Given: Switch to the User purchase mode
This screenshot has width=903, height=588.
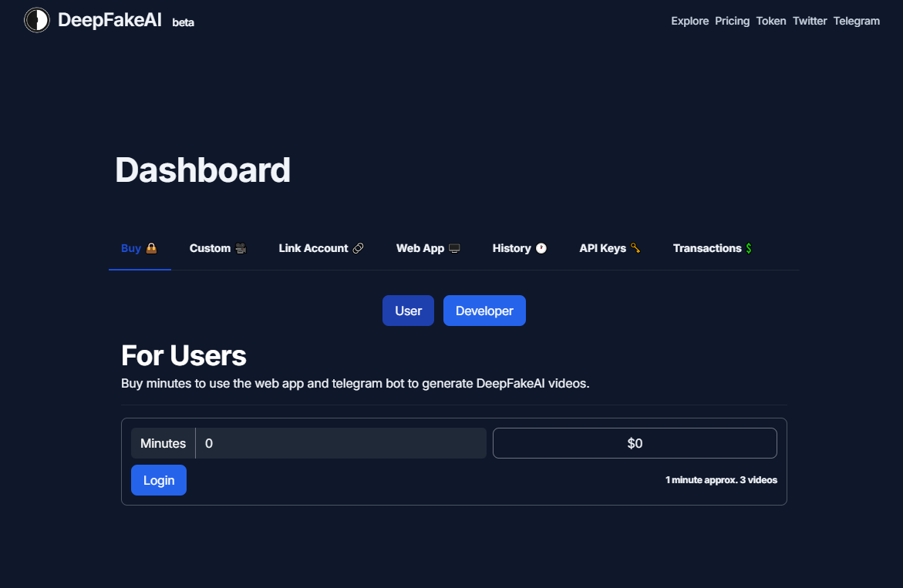Looking at the screenshot, I should 408,311.
